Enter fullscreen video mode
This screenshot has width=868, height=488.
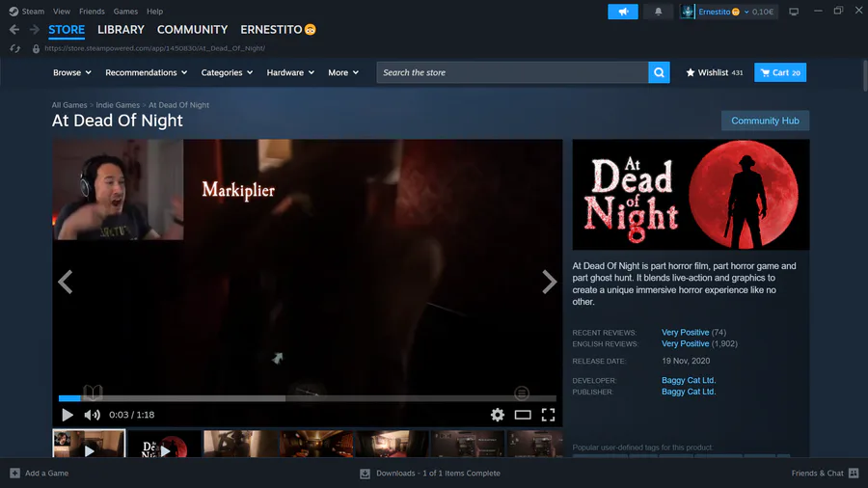pos(548,415)
